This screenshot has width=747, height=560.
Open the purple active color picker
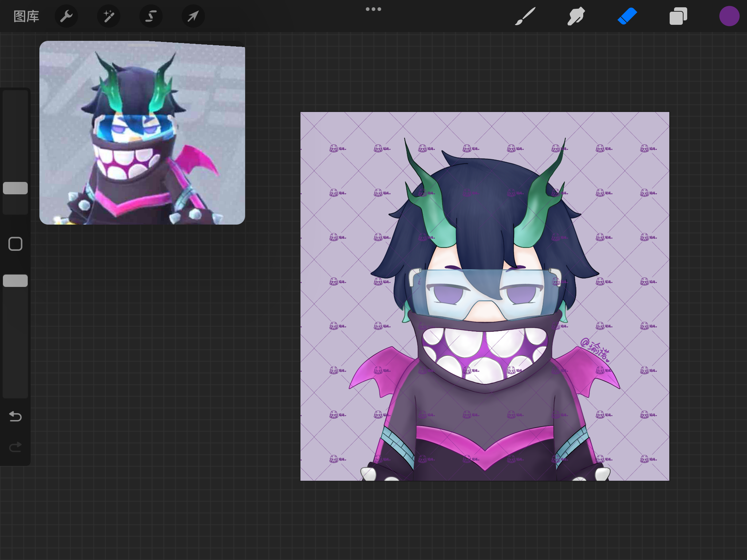[x=729, y=16]
